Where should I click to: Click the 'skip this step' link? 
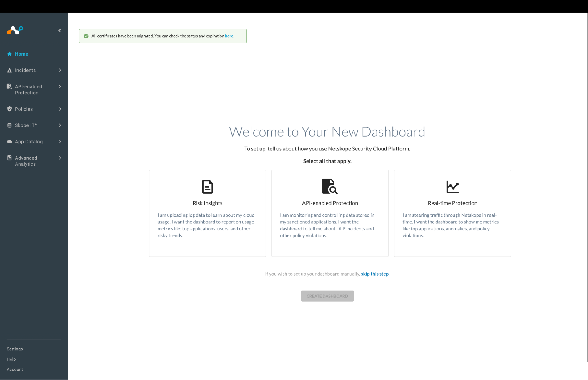375,274
